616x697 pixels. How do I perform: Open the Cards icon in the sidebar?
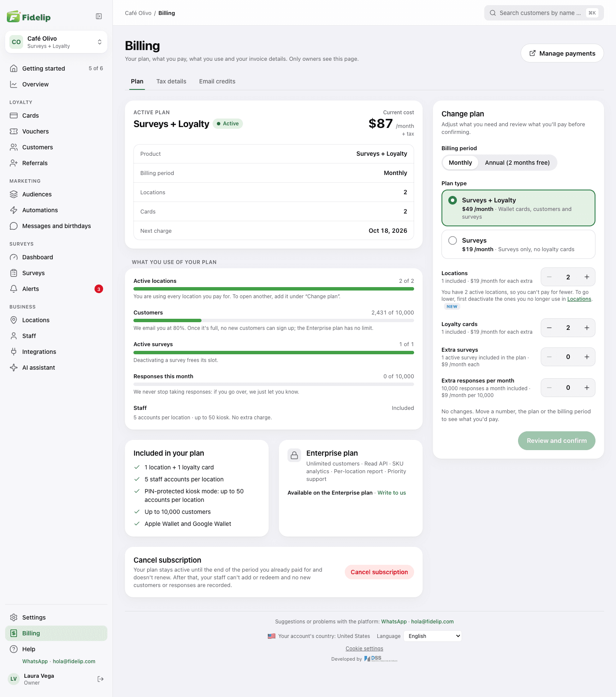pyautogui.click(x=14, y=116)
